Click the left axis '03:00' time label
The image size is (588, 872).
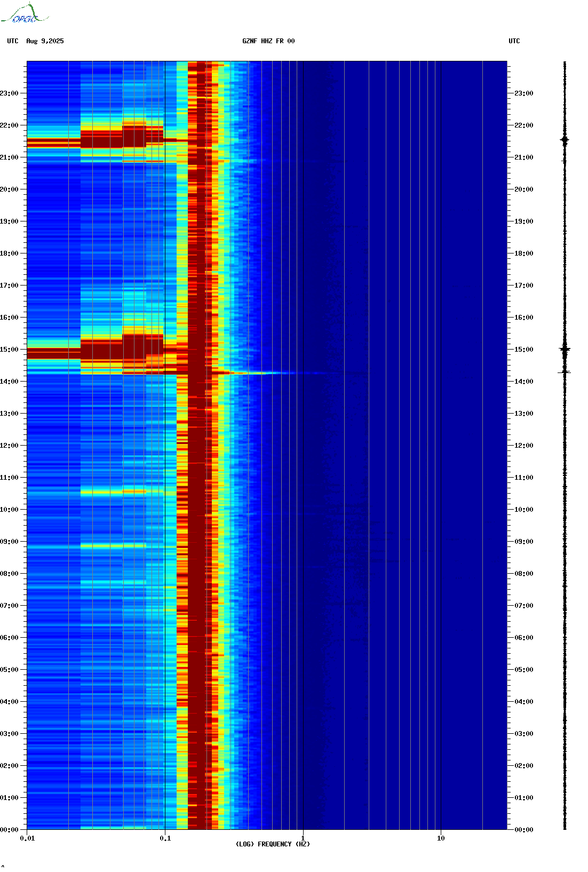tap(9, 734)
